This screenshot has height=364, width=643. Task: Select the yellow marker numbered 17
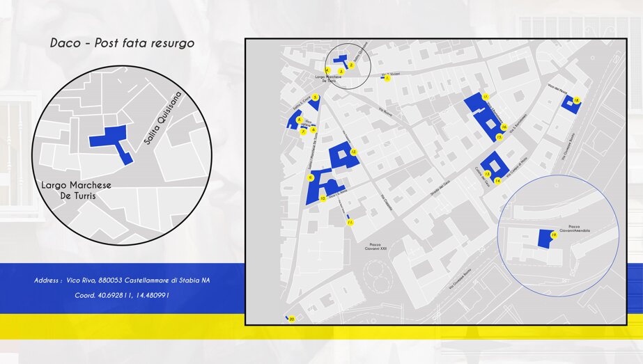coord(486,97)
